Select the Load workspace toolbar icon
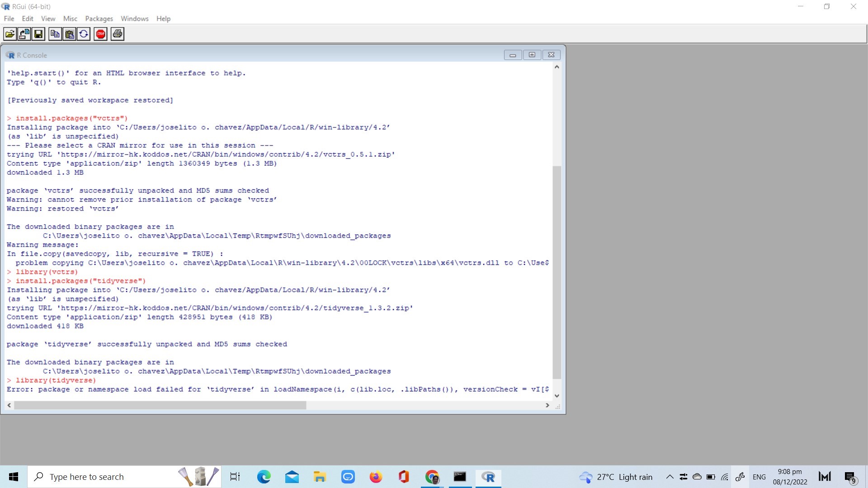This screenshot has width=868, height=488. click(x=23, y=34)
